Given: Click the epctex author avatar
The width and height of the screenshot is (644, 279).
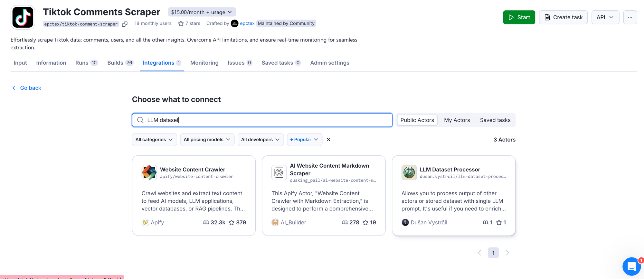Looking at the screenshot, I should (235, 23).
